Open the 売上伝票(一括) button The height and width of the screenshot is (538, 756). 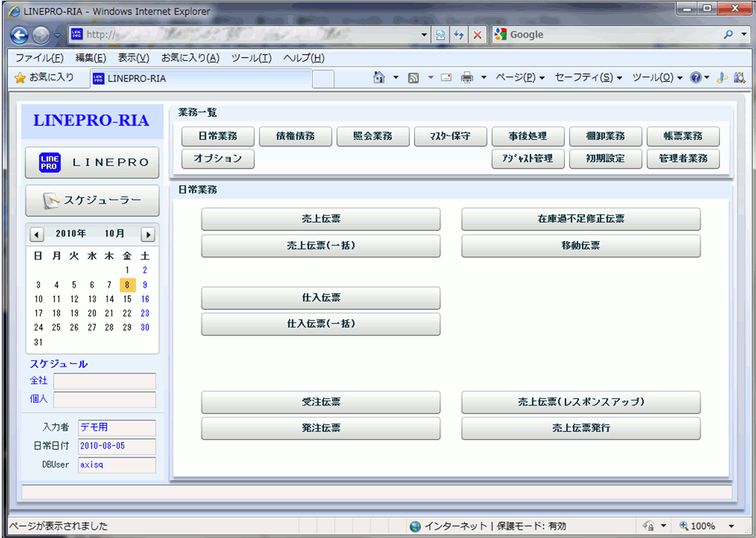pyautogui.click(x=321, y=246)
